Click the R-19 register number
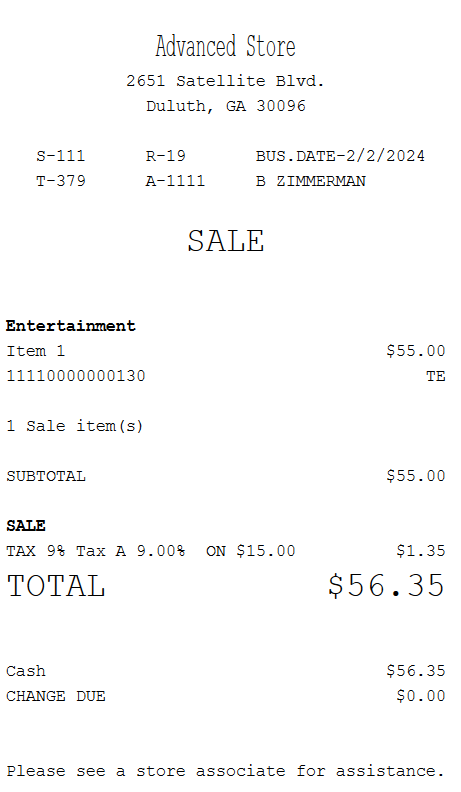This screenshot has width=461, height=792. coord(166,156)
